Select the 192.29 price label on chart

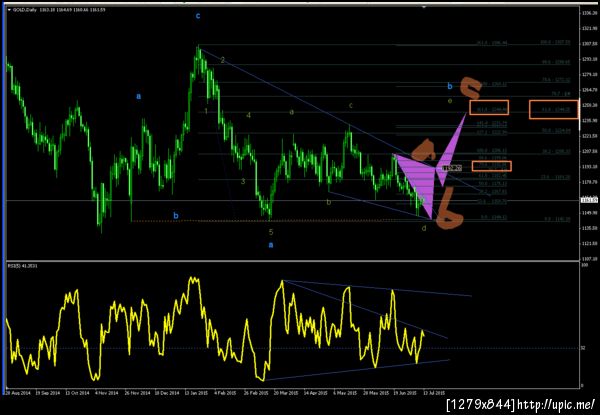452,168
